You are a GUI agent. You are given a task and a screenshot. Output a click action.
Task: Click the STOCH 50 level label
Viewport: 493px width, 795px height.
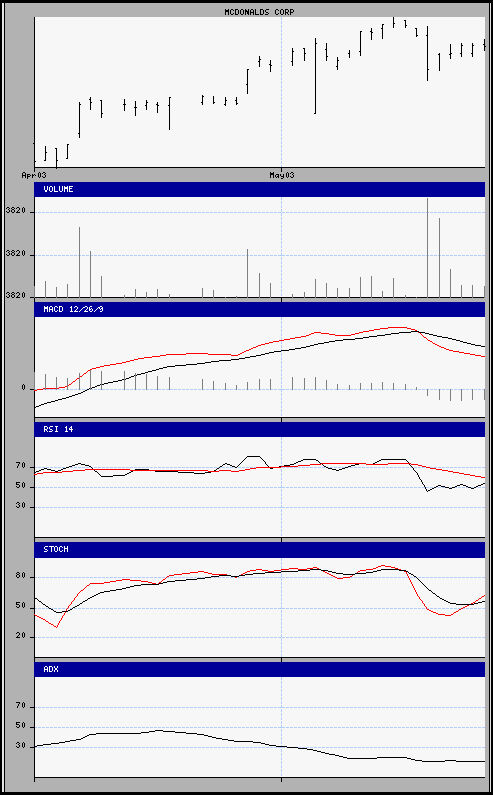20,606
